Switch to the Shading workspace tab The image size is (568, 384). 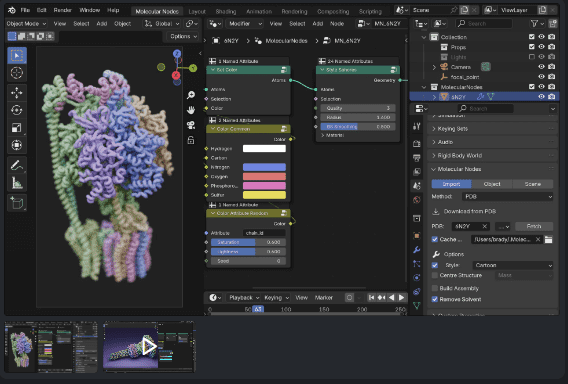click(x=226, y=12)
